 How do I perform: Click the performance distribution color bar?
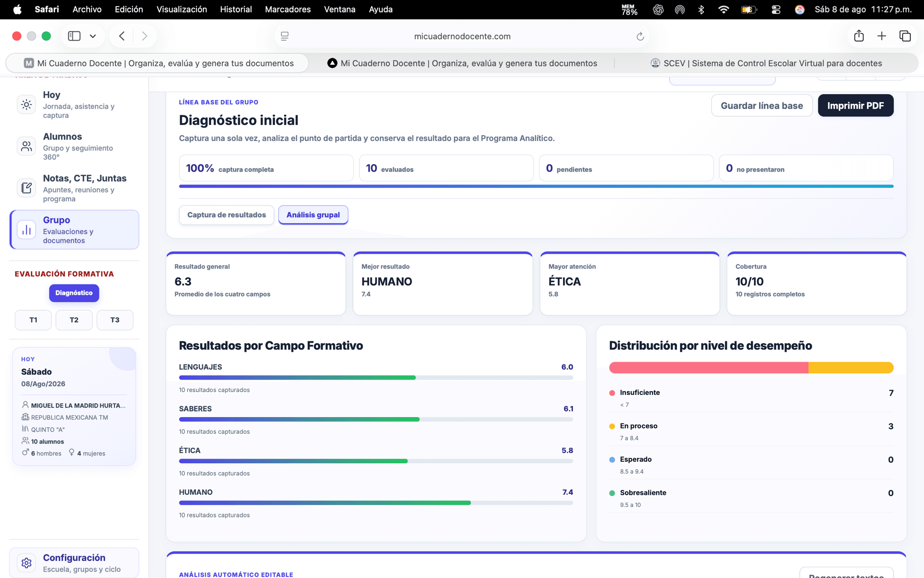(751, 368)
